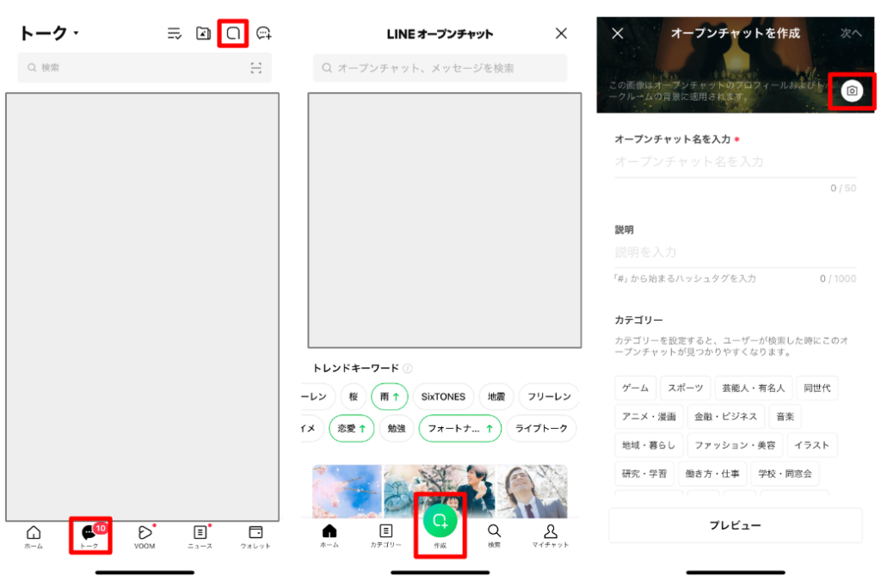Open the OpenChat icon in the Talk header
The image size is (881, 588).
233,34
